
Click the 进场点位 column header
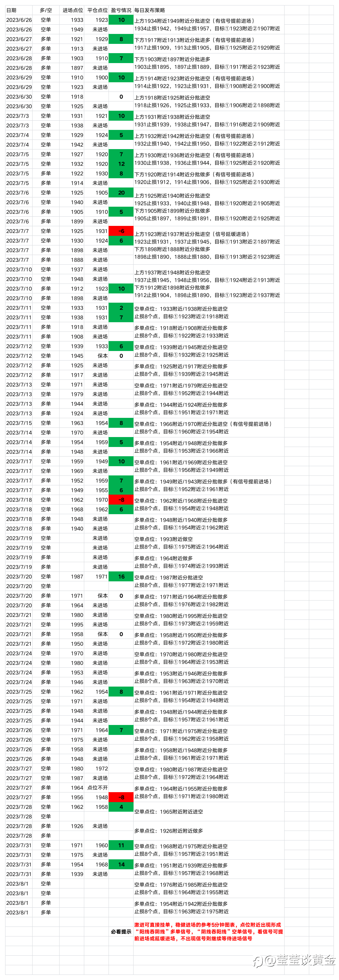[x=72, y=10]
